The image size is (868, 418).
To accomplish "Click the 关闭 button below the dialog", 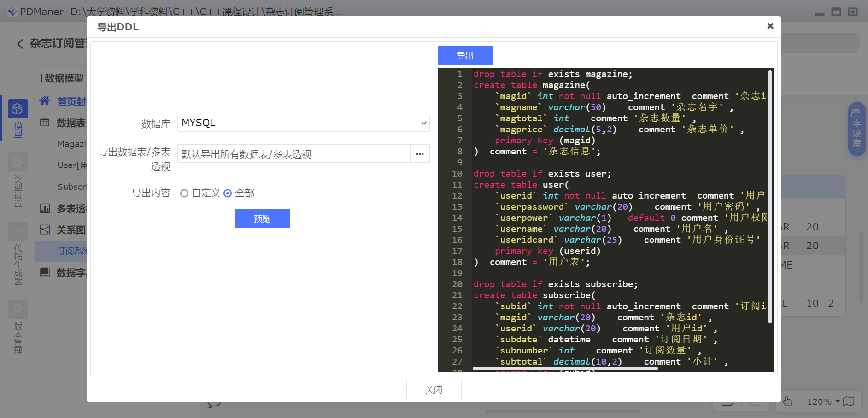I will (x=434, y=389).
